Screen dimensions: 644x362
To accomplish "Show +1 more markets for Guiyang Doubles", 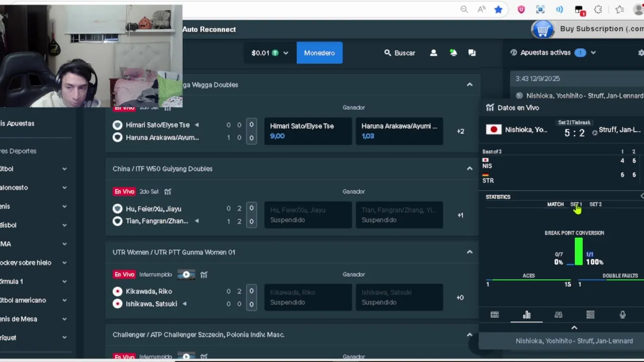I will coord(460,215).
